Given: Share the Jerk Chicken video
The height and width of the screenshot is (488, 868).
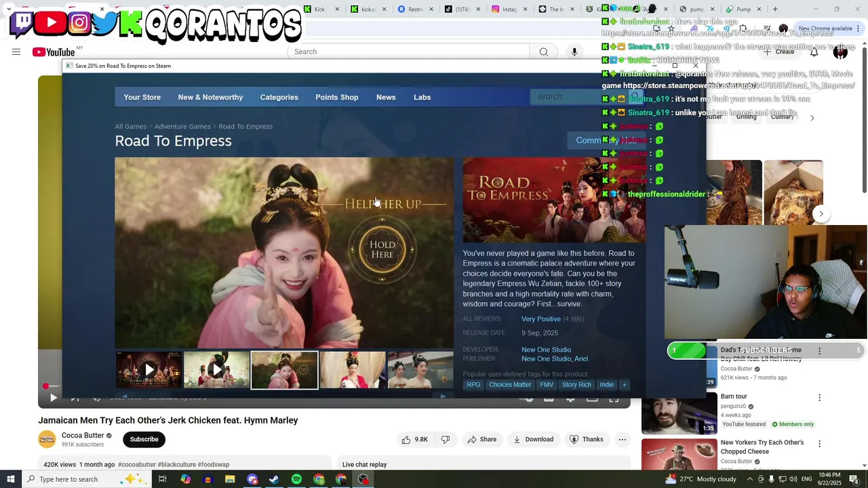Looking at the screenshot, I should [x=481, y=439].
